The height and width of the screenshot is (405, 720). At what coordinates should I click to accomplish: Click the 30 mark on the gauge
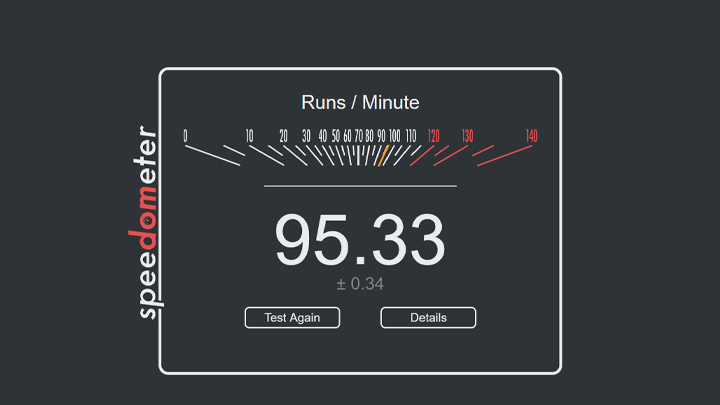click(x=307, y=136)
